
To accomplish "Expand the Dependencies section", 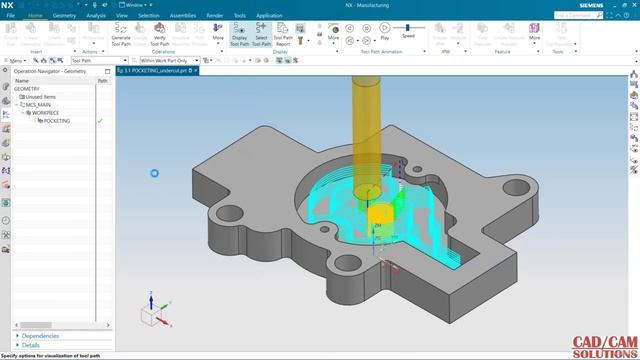I will (x=40, y=336).
